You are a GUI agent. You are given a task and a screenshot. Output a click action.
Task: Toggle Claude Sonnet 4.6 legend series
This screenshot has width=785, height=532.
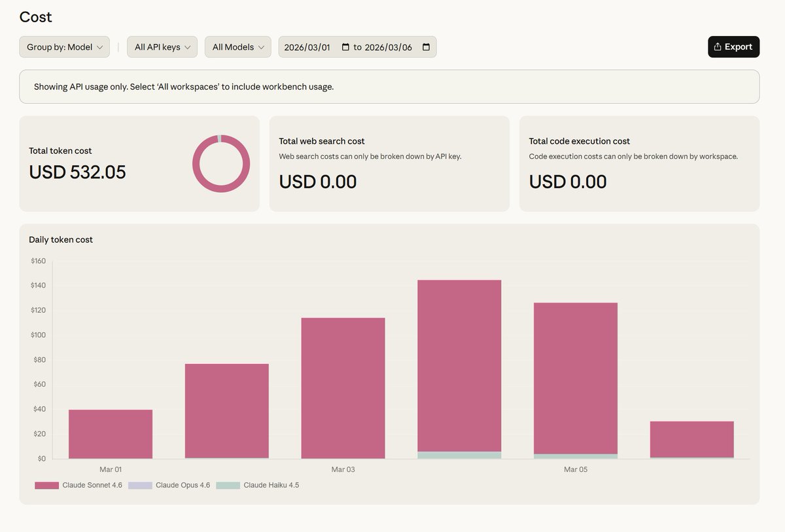tap(92, 486)
